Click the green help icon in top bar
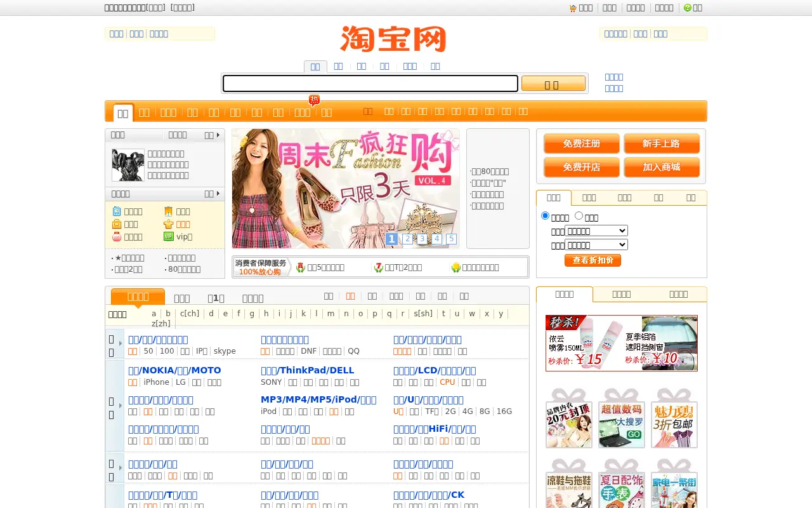This screenshot has height=508, width=812. [x=688, y=8]
